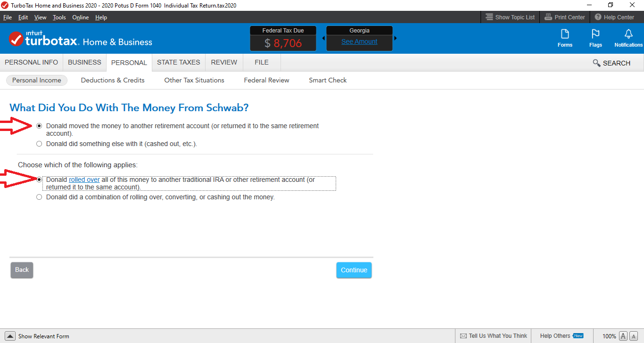Open the Edit menu
Screen dimensions: 644x343
tap(23, 17)
